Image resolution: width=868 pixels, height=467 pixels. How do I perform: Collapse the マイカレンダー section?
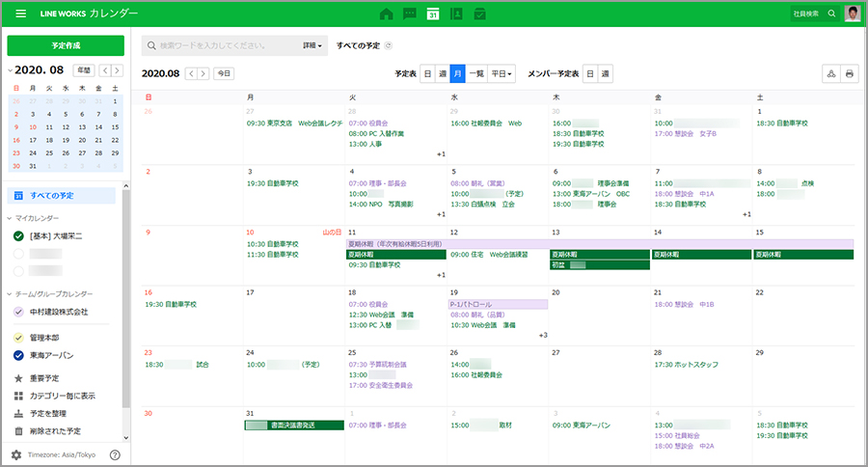click(10, 219)
